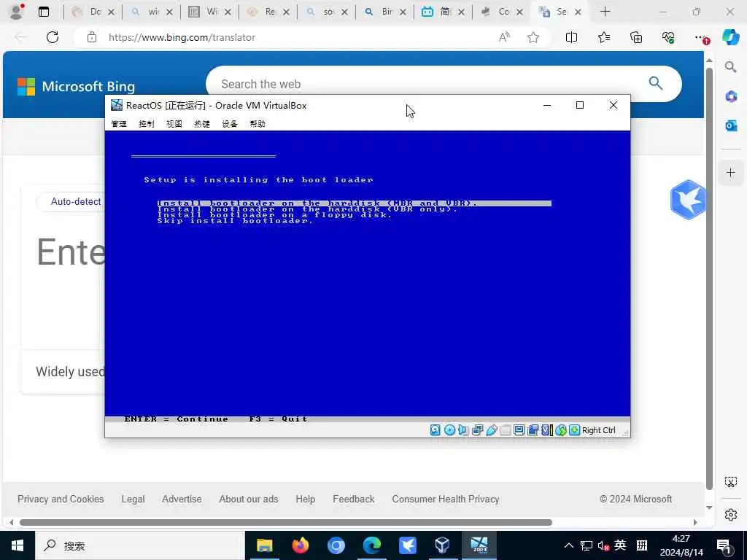Open the 设备 menu in VirtualBox
This screenshot has height=560, width=747.
(230, 124)
